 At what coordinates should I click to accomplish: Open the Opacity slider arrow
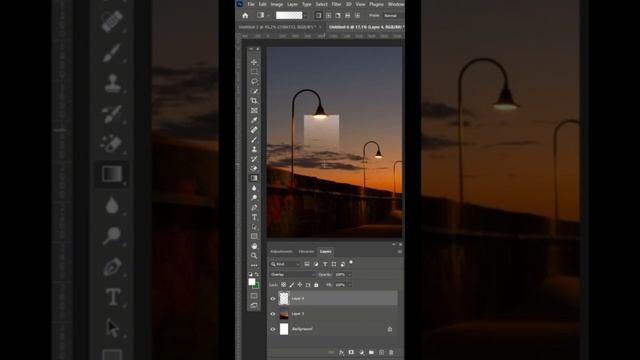pyautogui.click(x=349, y=275)
